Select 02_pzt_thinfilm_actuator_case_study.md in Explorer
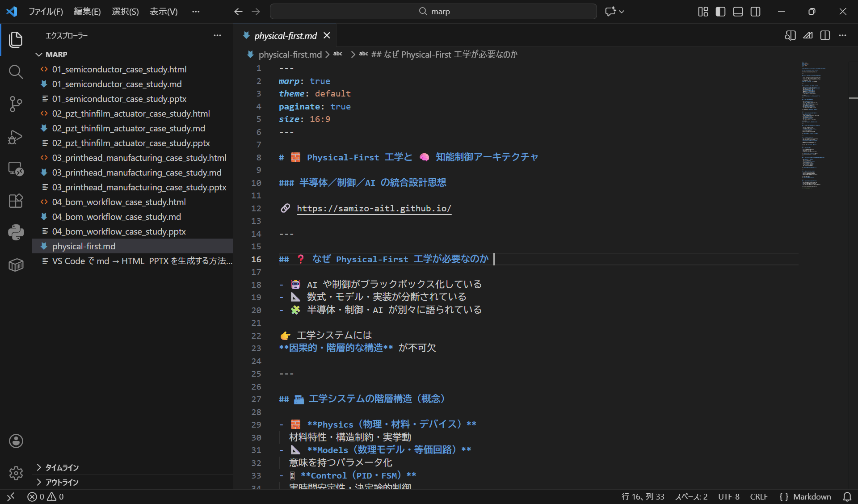Screen dimensions: 858x504 point(128,128)
